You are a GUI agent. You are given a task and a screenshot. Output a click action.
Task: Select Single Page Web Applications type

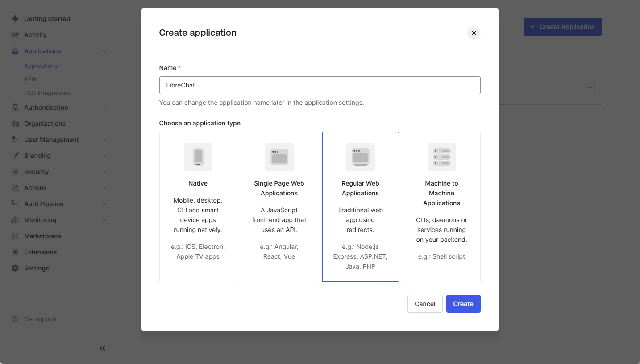(x=279, y=207)
